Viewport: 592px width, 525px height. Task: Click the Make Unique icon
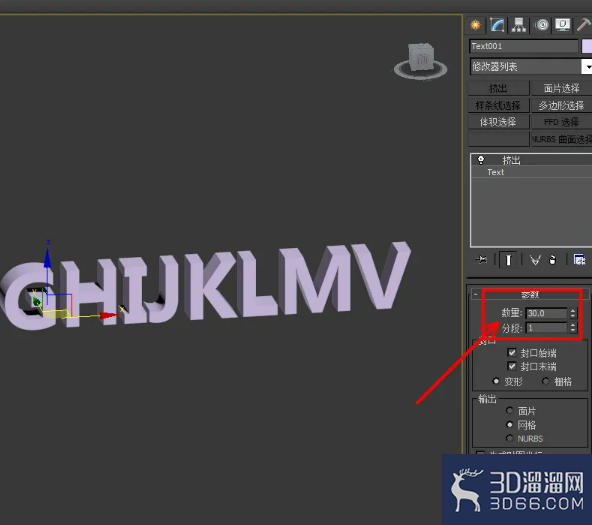(535, 260)
